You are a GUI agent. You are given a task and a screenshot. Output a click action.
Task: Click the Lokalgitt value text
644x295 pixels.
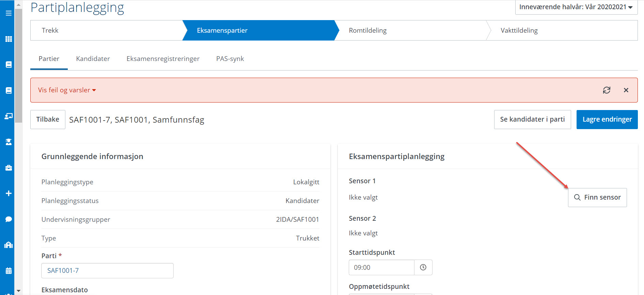point(306,182)
